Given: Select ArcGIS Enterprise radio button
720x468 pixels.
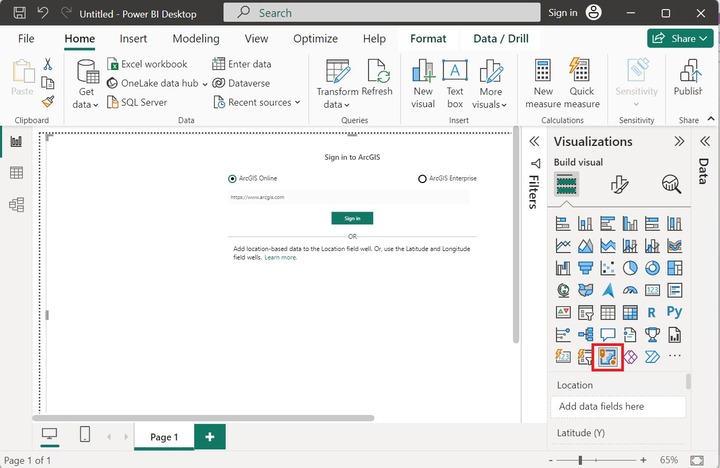Looking at the screenshot, I should click(x=422, y=179).
